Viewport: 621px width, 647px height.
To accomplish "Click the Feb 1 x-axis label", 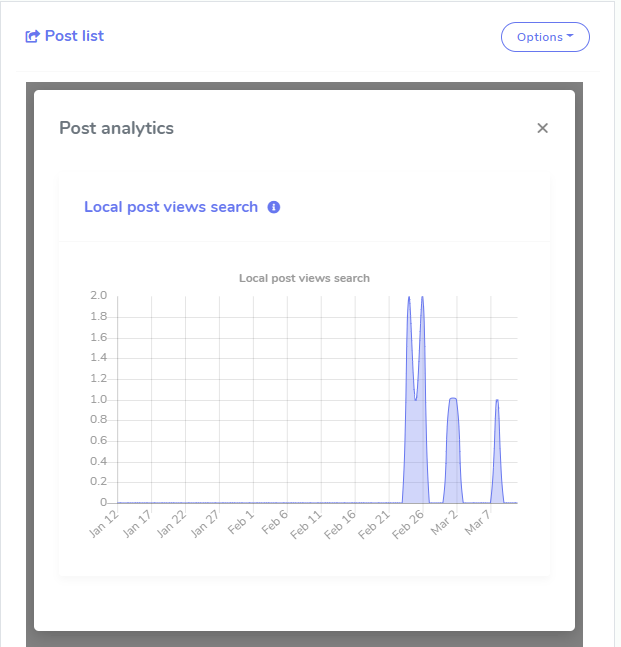I will click(x=241, y=521).
